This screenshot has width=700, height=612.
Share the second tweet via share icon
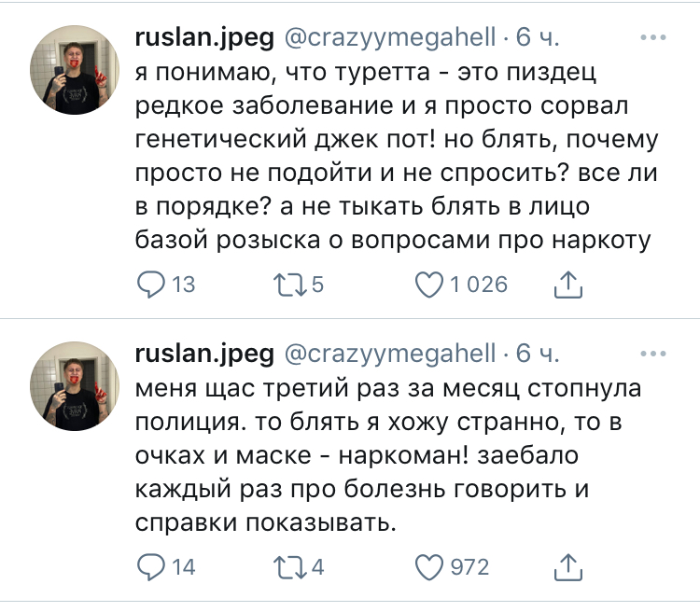click(x=567, y=566)
